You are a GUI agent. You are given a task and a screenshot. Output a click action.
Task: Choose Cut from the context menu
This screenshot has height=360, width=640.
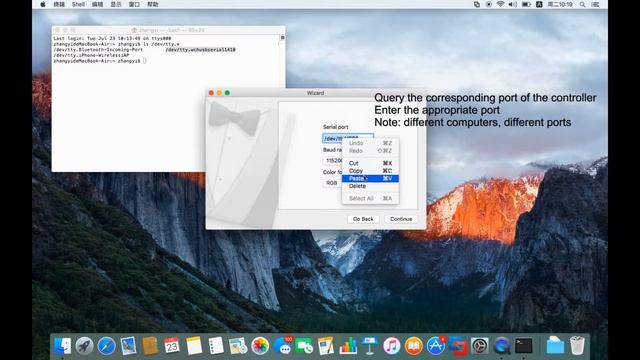pyautogui.click(x=370, y=163)
